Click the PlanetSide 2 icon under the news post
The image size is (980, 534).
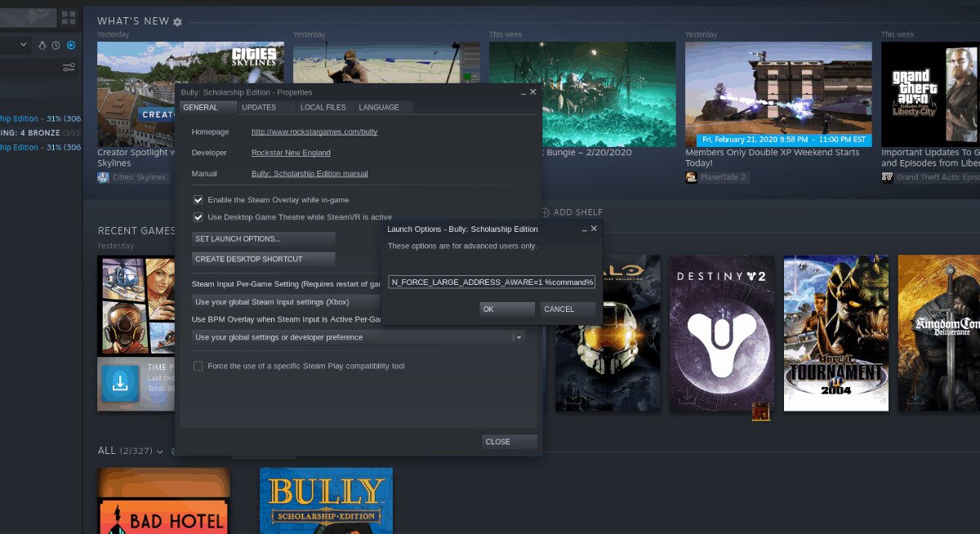[692, 176]
